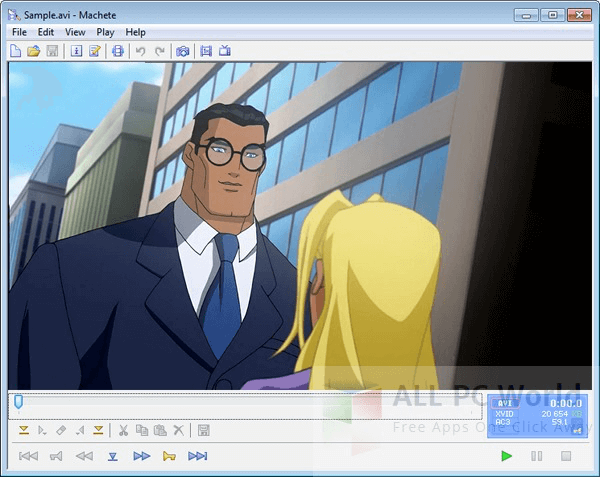Screen dimensions: 600x477
Task: Clear selection with the eraser icon
Action: [61, 431]
